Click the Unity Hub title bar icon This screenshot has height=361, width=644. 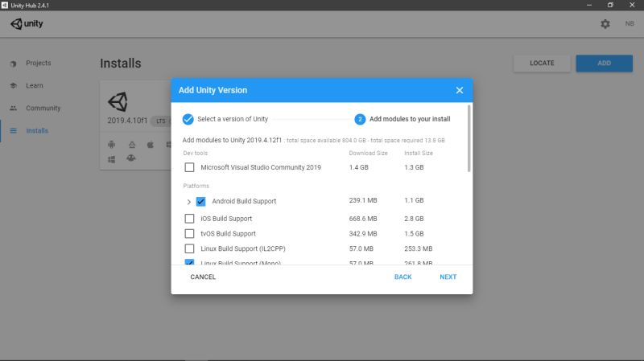point(5,5)
